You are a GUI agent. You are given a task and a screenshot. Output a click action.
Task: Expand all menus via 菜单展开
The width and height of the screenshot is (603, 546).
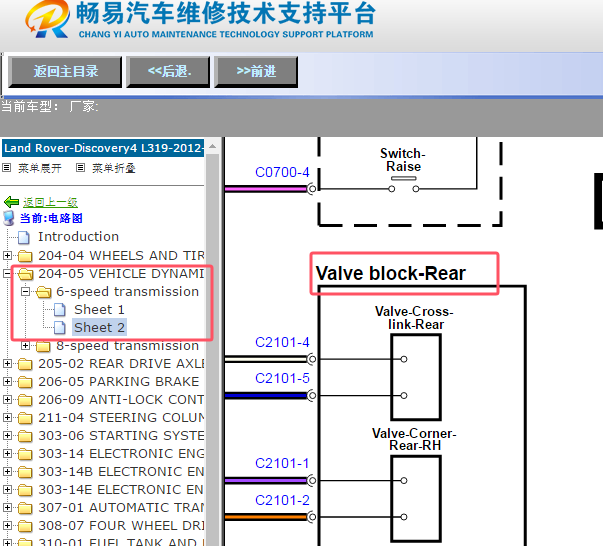click(x=40, y=168)
